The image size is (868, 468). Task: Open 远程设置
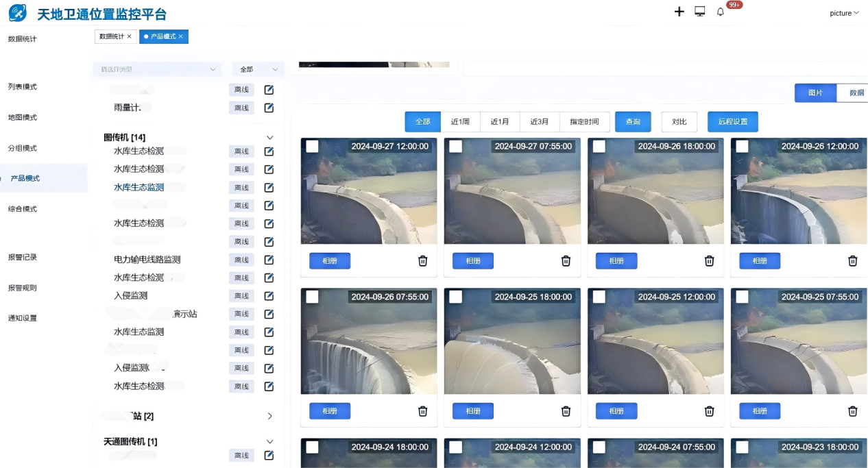click(x=733, y=121)
